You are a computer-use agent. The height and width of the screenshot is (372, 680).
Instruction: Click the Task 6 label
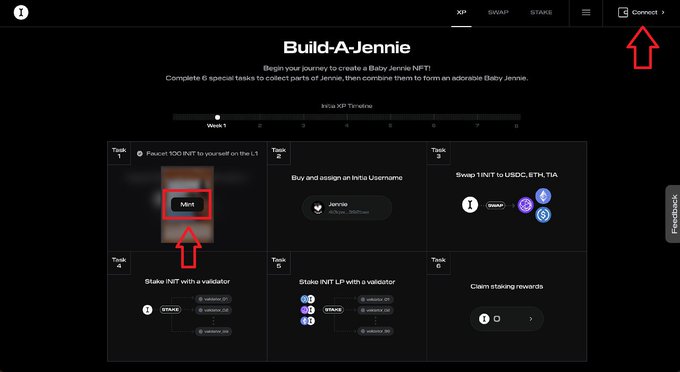[438, 263]
